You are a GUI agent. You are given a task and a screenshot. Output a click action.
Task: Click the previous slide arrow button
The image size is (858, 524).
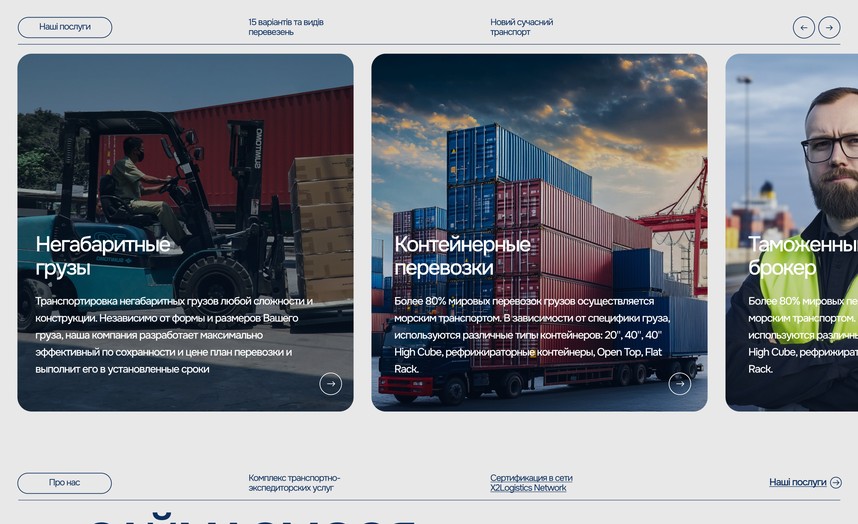(803, 27)
